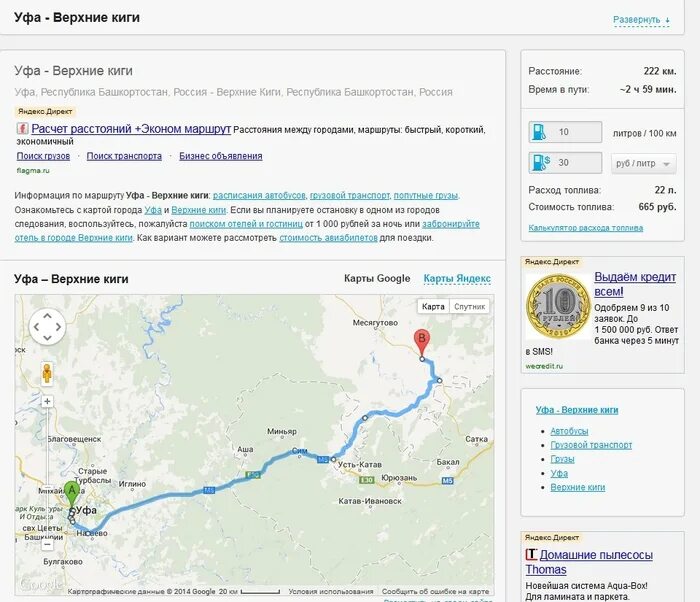Screen dimensions: 700x602
Task: Pan the map up with arrow
Action: click(x=47, y=316)
